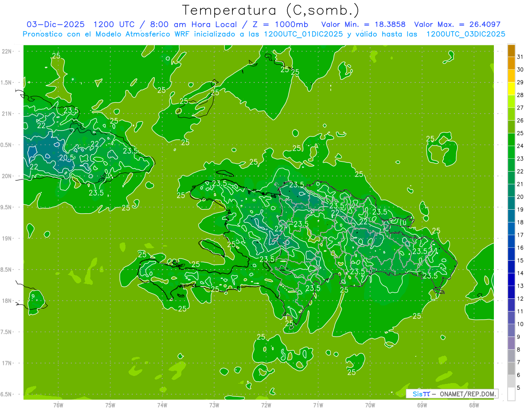Pick the teal swatch between 19 and 20
The height and width of the screenshot is (411, 532).
click(x=511, y=203)
